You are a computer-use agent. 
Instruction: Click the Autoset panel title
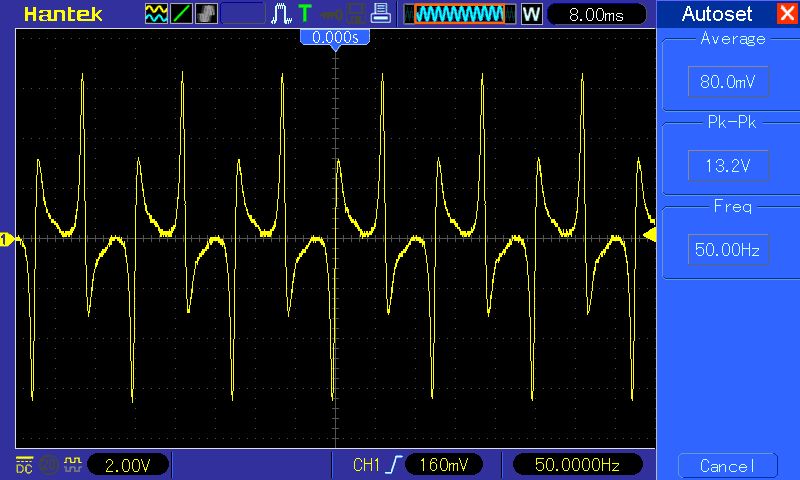[x=717, y=14]
